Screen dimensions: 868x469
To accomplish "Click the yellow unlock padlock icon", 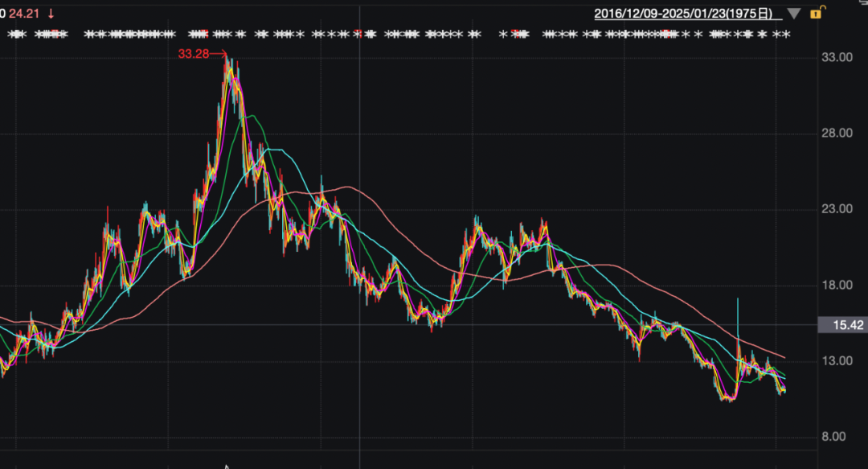I will click(817, 13).
